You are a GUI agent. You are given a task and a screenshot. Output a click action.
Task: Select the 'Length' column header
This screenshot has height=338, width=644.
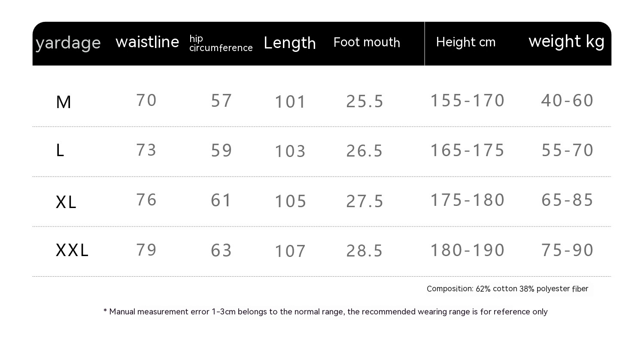click(290, 43)
